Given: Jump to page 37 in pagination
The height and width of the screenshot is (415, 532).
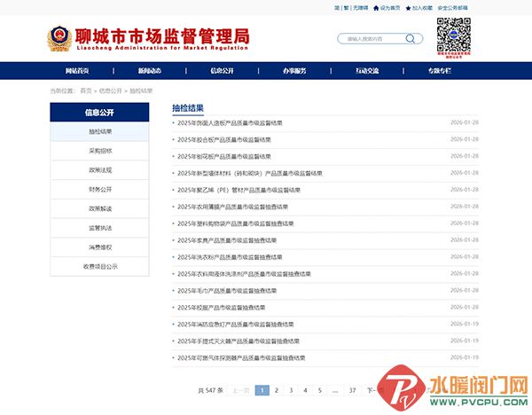Looking at the screenshot, I should pyautogui.click(x=352, y=390).
